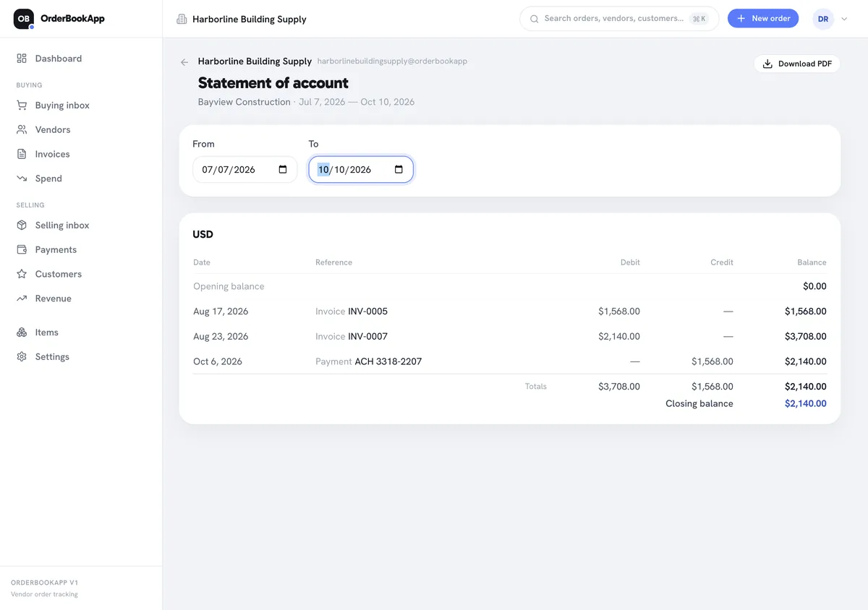Click the Dashboard grid icon
Screen dimensions: 868x610
point(22,59)
